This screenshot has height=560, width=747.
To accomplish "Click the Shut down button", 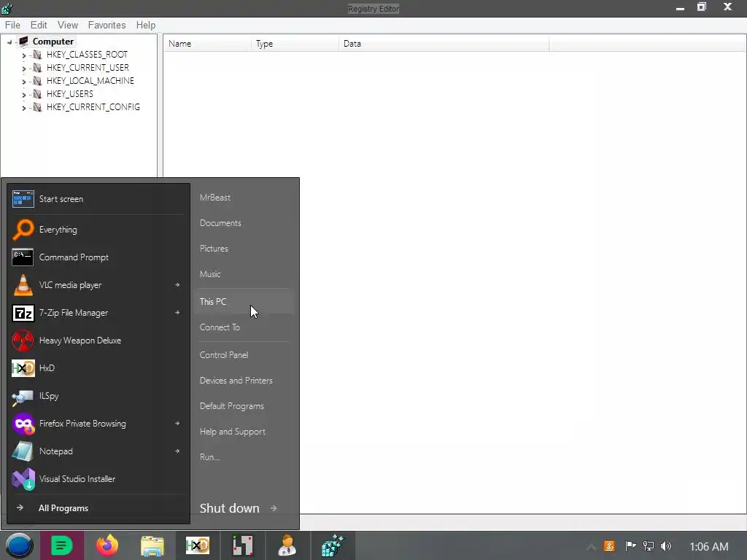I will (230, 508).
